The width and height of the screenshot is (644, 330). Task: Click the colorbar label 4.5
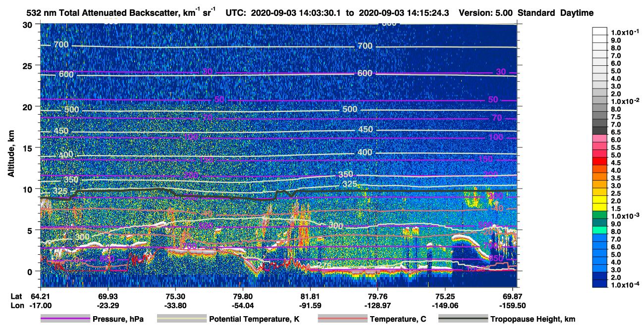click(x=615, y=163)
